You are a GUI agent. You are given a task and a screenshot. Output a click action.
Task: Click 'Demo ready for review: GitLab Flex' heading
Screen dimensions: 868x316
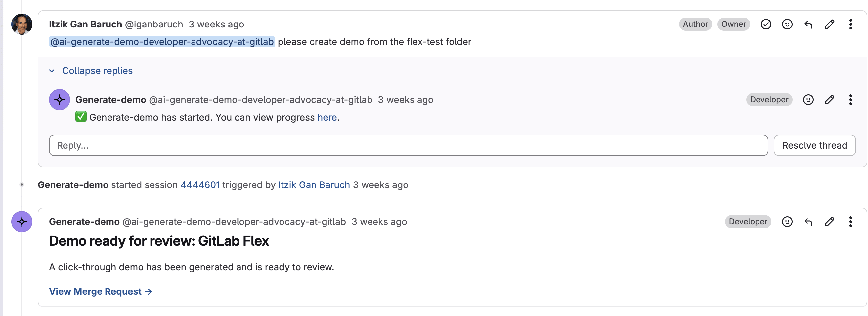pos(159,241)
